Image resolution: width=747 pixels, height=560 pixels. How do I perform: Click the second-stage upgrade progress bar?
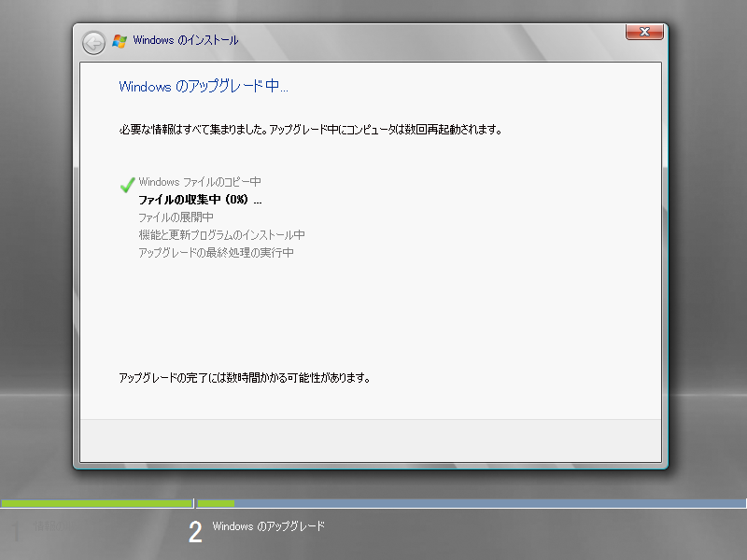click(472, 503)
